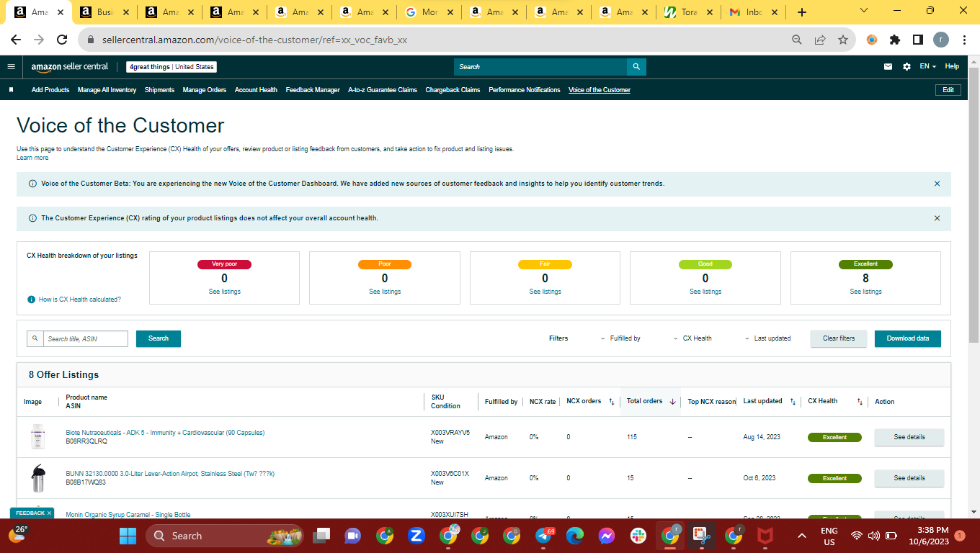Click the bookmark flag icon in navigation bar
The width and height of the screenshot is (980, 553).
(11, 90)
